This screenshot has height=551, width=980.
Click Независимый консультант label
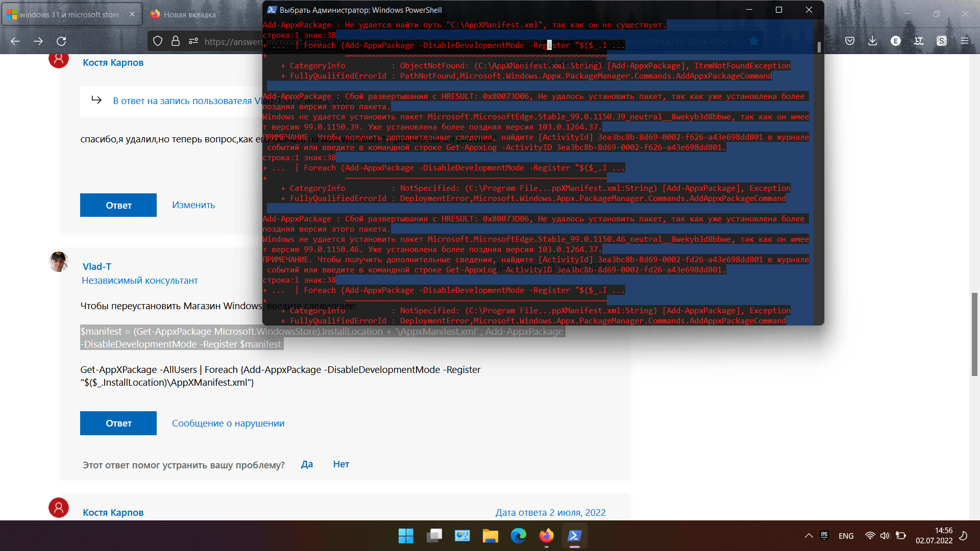click(140, 281)
